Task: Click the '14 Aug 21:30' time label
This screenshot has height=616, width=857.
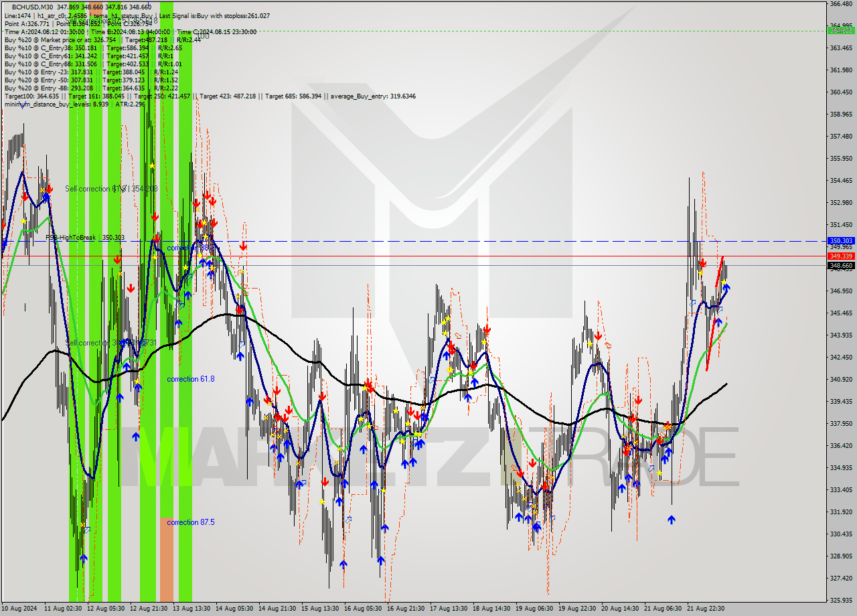Action: (277, 609)
